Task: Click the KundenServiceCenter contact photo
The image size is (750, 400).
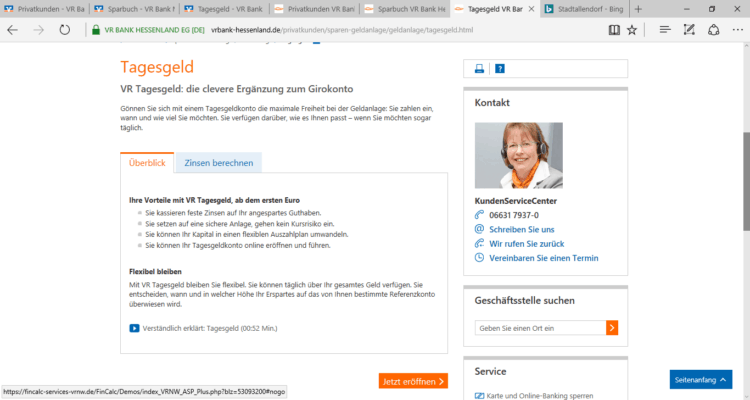Action: point(518,155)
